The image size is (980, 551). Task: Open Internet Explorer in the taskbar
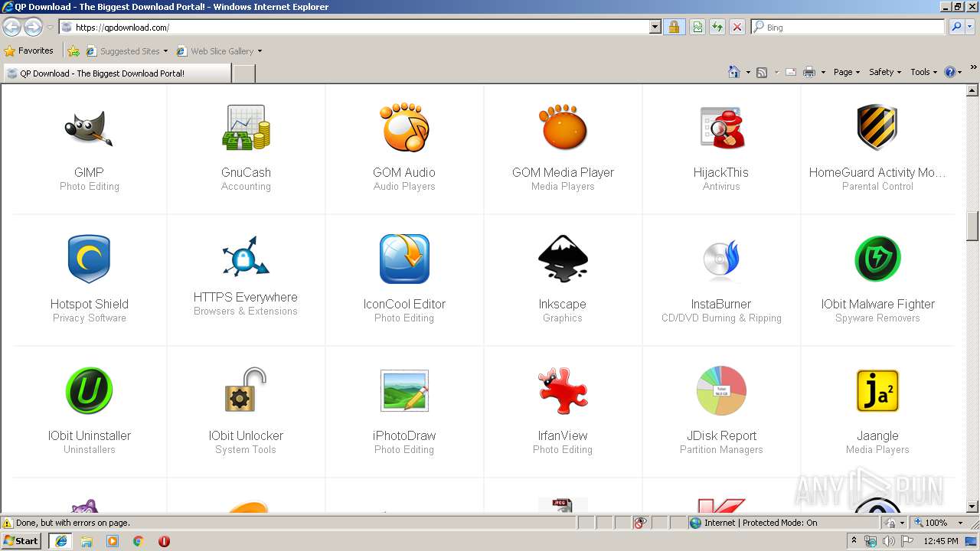click(x=60, y=540)
